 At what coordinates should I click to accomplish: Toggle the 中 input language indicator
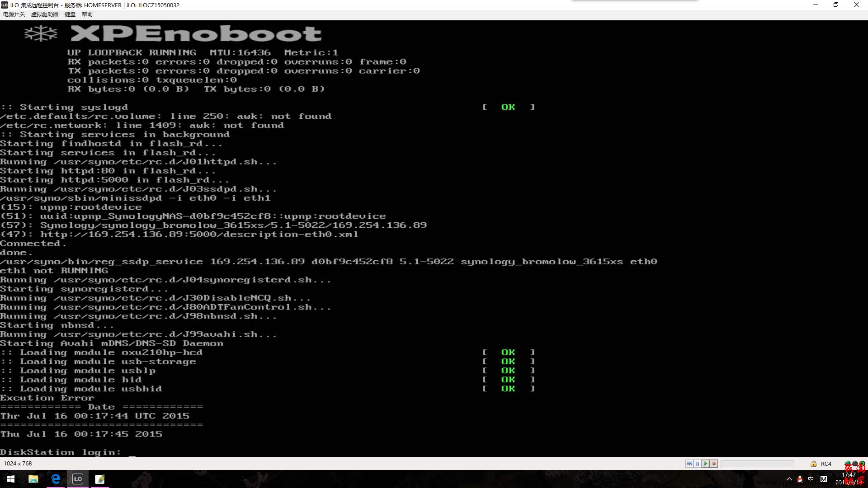coord(811,479)
